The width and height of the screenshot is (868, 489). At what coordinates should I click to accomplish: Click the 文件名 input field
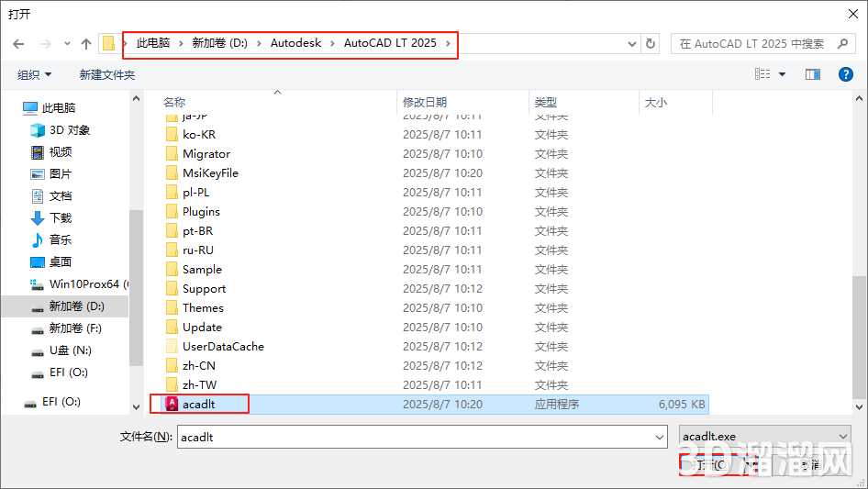point(422,437)
